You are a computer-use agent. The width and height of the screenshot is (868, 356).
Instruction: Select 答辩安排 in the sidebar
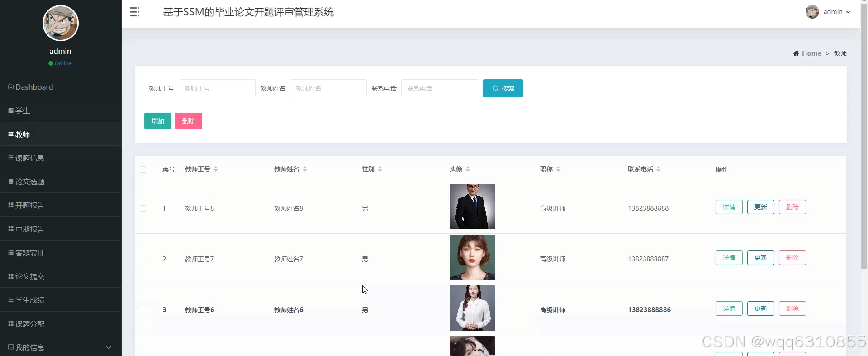61,253
